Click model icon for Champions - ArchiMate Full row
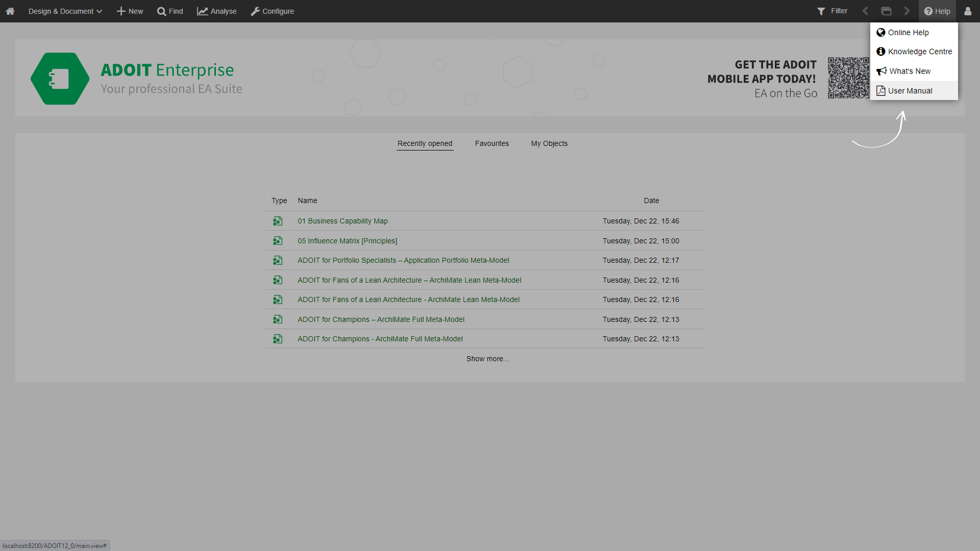This screenshot has width=980, height=551. click(x=277, y=339)
